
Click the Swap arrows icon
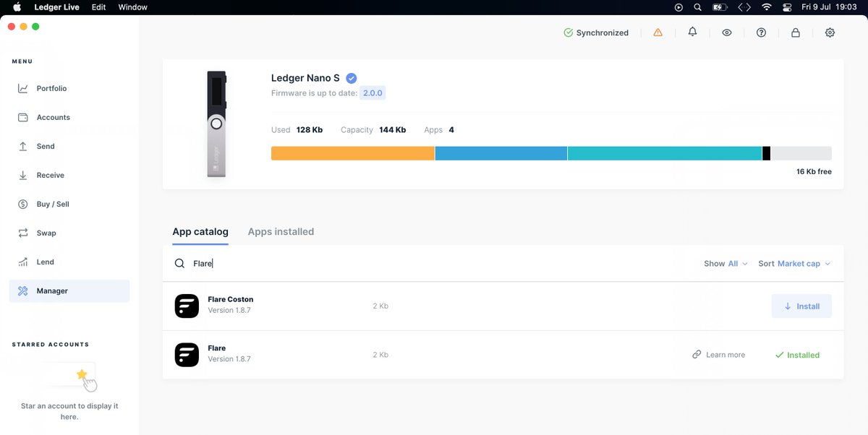(x=22, y=233)
